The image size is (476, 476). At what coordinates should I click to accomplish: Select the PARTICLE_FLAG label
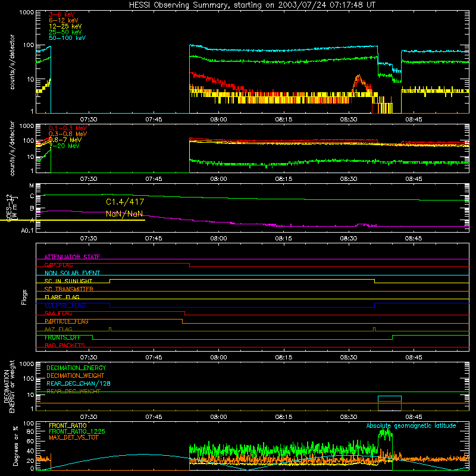tap(67, 321)
